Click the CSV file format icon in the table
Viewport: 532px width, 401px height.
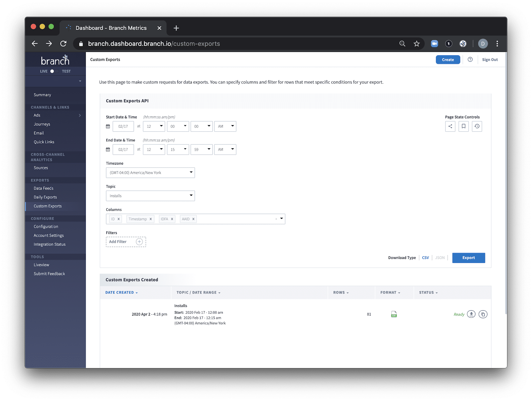394,314
